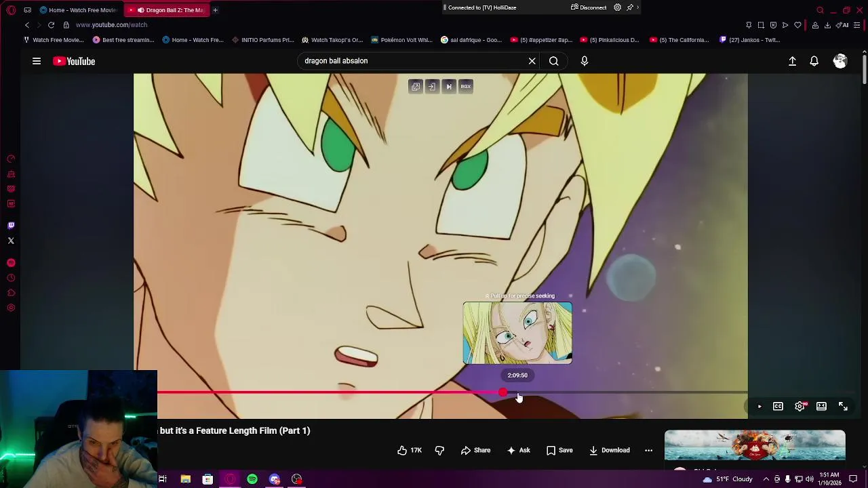868x488 pixels.
Task: Open Pokémon Volt Whi bookmark
Action: tap(401, 40)
